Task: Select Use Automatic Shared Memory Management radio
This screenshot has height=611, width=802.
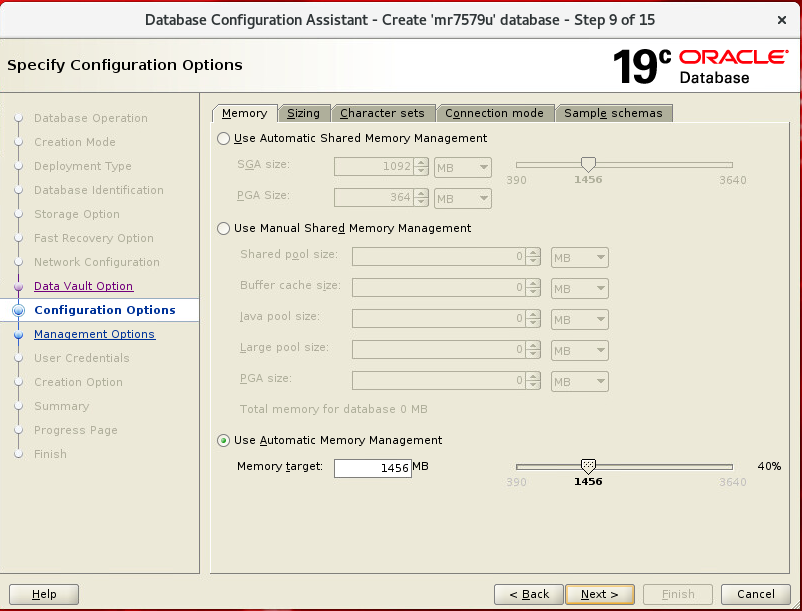Action: point(224,139)
